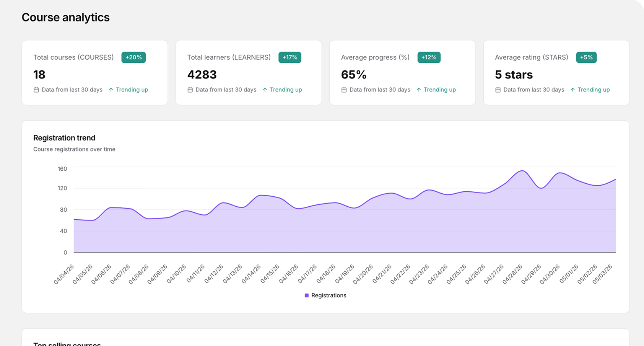The height and width of the screenshot is (346, 644).
Task: Click the trending arrow icon in Average progress card
Action: [x=419, y=90]
